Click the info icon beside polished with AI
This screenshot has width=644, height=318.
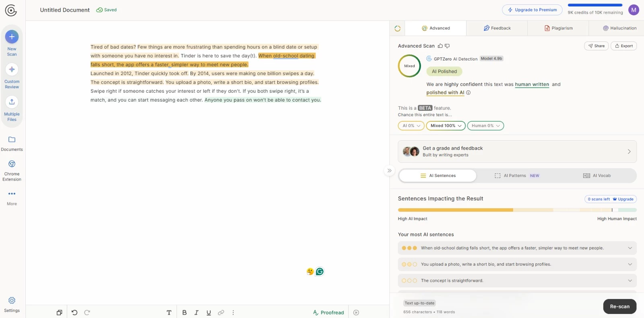(469, 93)
